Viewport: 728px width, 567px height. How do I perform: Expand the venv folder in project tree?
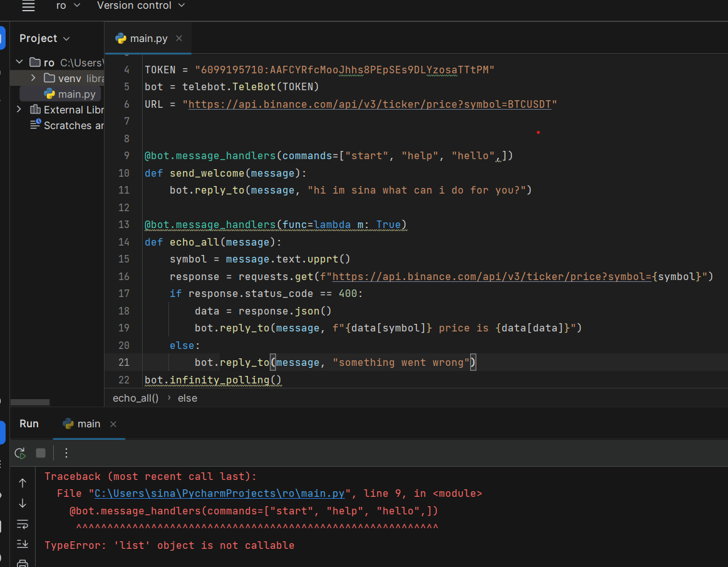[33, 78]
